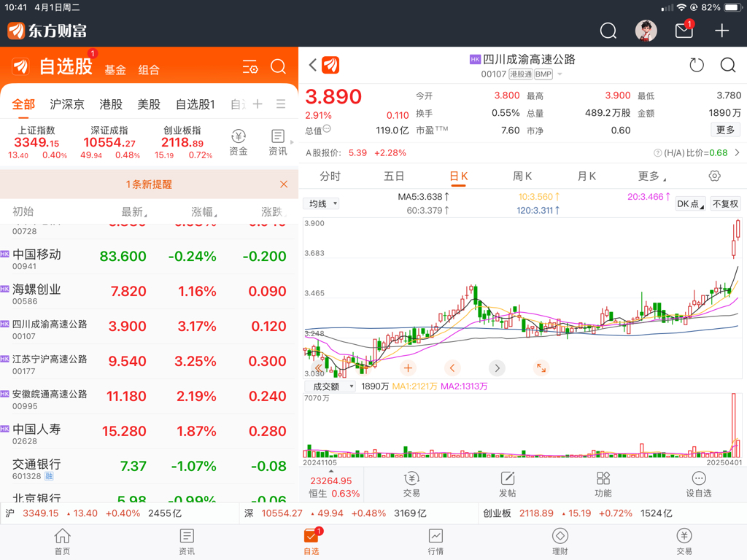Open 发帖 post icon
The height and width of the screenshot is (560, 747).
tap(508, 485)
